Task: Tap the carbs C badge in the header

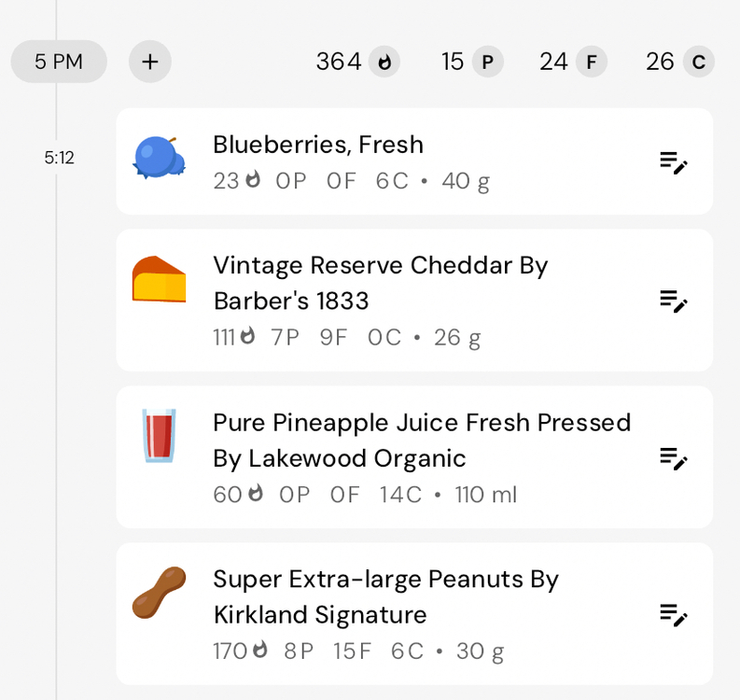Action: click(698, 62)
